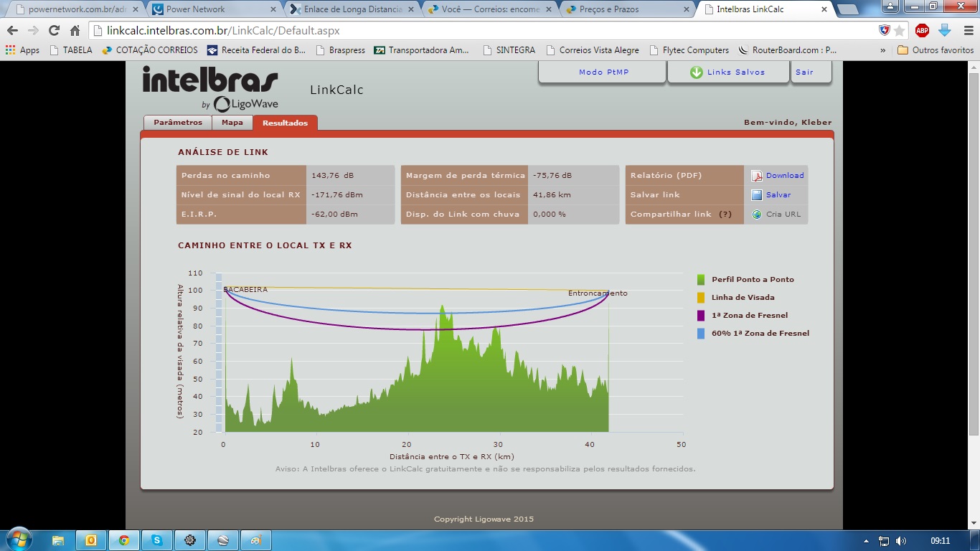980x551 pixels.
Task: Open the Apps shortcut in bookmarks bar
Action: pos(22,50)
